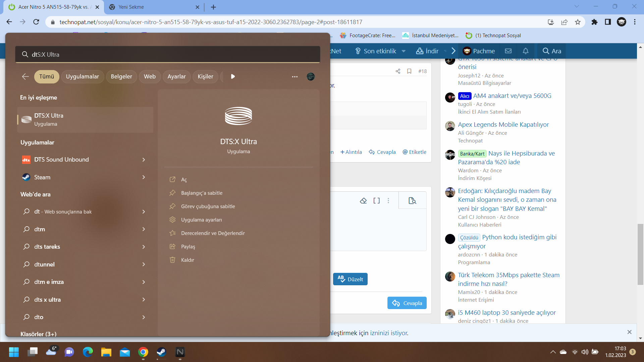This screenshot has width=644, height=362.
Task: Click the editor preview icon
Action: [x=412, y=200]
